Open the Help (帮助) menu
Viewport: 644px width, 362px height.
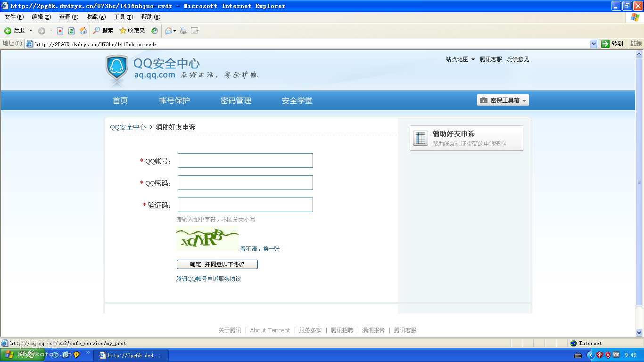coord(150,17)
